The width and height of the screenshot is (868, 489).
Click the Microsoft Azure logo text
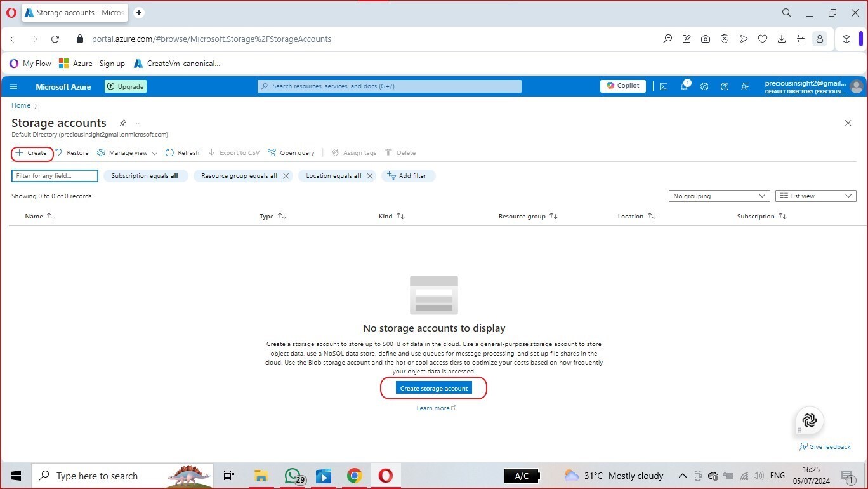pos(63,86)
